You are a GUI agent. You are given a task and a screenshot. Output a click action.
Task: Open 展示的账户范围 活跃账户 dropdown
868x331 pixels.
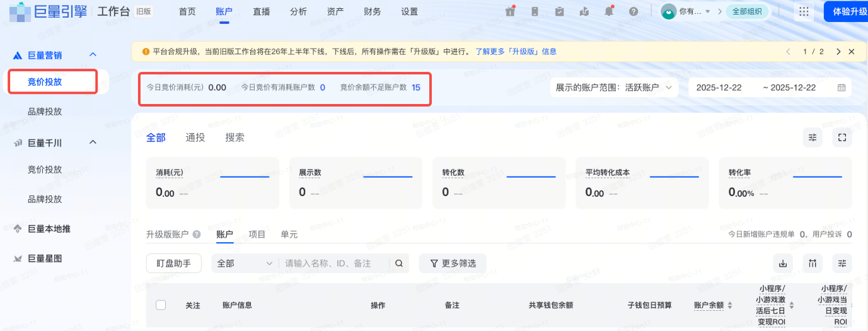[x=614, y=88]
